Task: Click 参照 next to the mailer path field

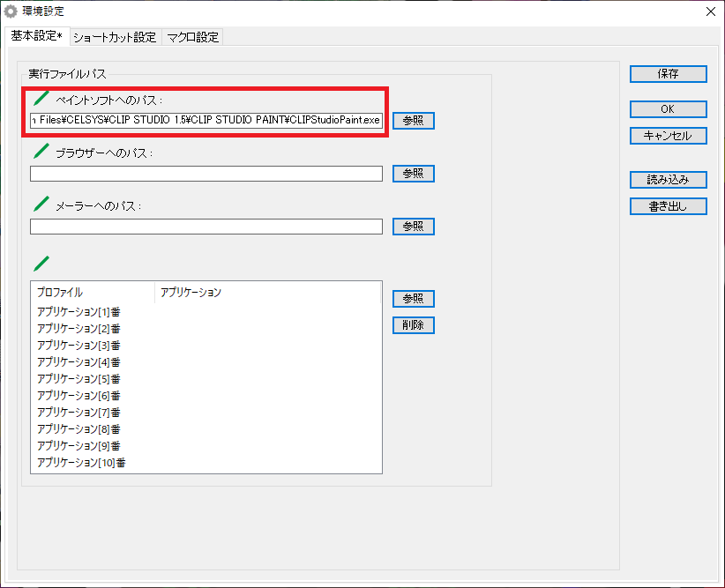Action: pyautogui.click(x=413, y=227)
